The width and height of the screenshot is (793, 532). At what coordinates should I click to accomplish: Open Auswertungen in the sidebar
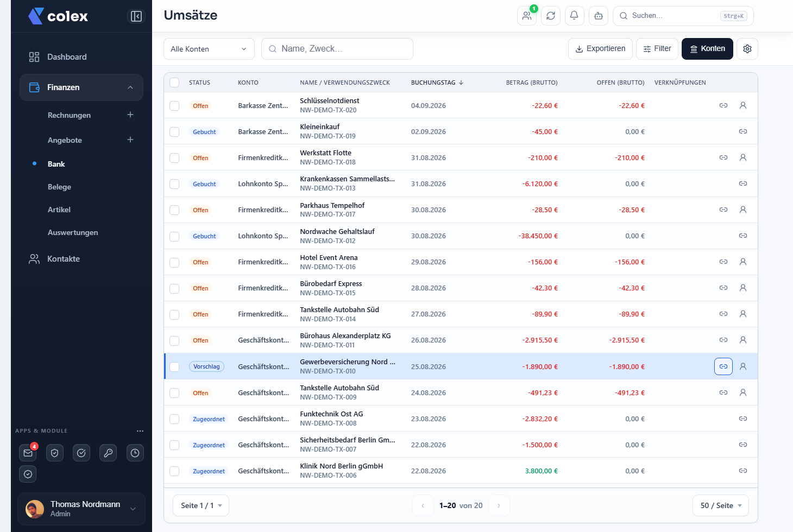73,232
